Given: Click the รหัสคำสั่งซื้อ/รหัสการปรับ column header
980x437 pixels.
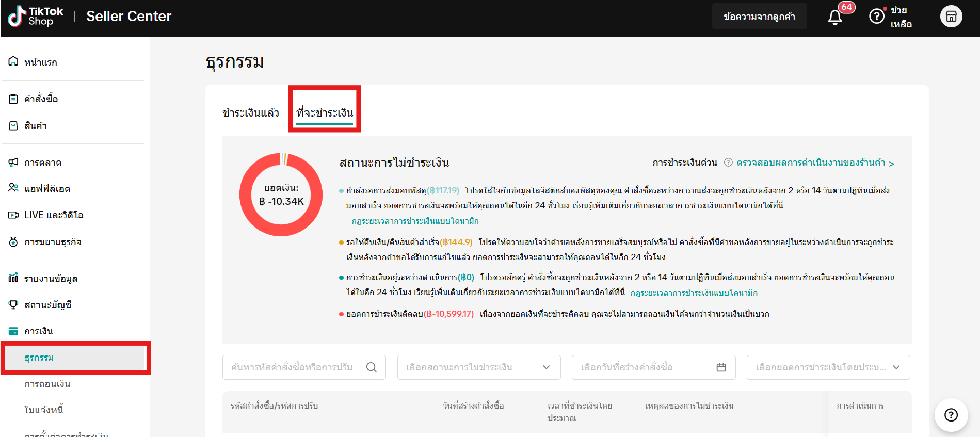Looking at the screenshot, I should point(275,406).
